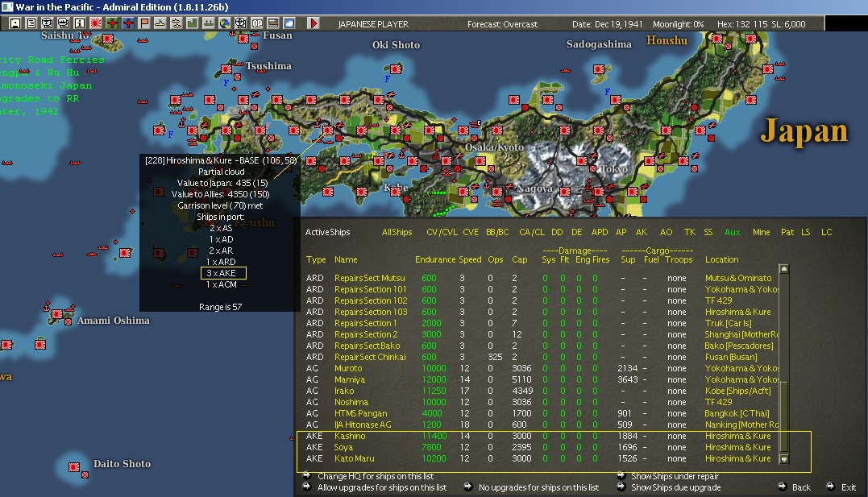Toggle the SS submarine filter

708,232
